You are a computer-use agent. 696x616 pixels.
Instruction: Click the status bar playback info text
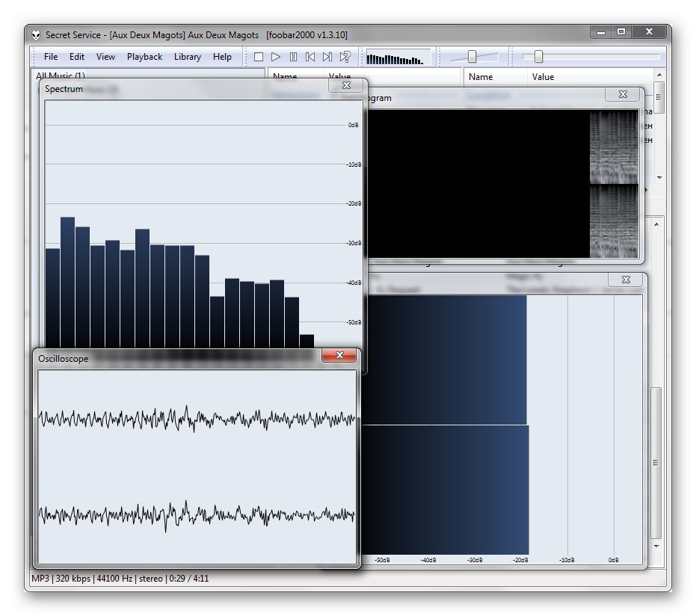[120, 579]
